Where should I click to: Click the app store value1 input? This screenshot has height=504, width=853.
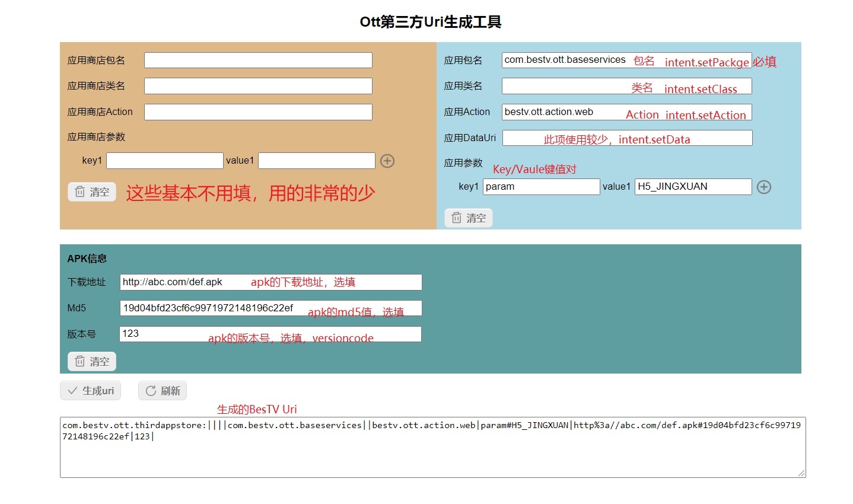coord(316,161)
